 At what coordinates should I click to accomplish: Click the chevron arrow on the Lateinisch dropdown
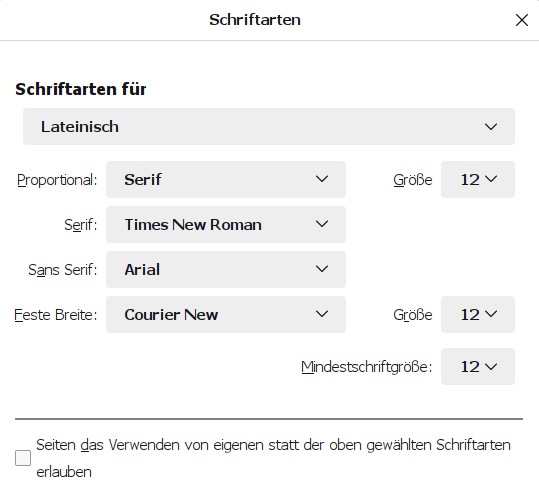click(491, 127)
